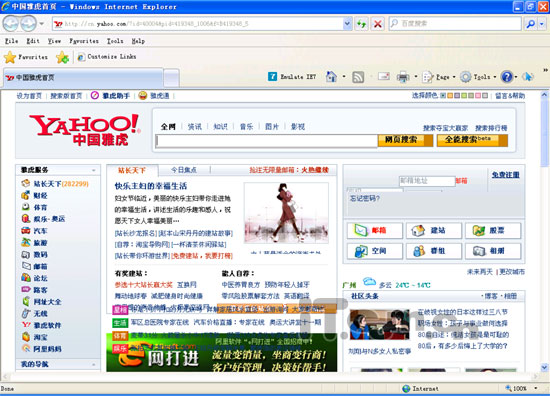Open 财经 finance in the sidebar
This screenshot has width=550, height=396.
[34, 195]
